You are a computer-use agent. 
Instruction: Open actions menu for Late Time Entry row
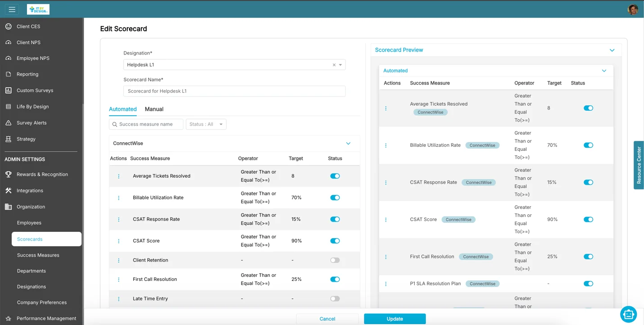[x=119, y=299]
